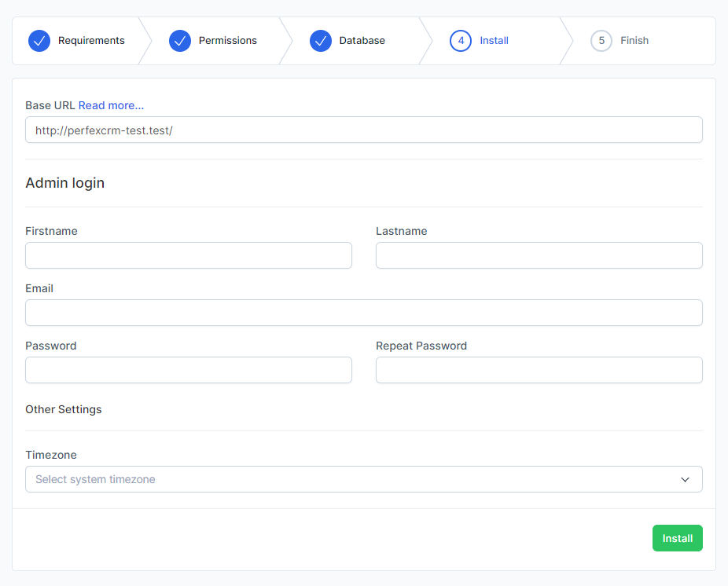Focus the Repeat Password field
Image resolution: width=728 pixels, height=586 pixels.
539,370
